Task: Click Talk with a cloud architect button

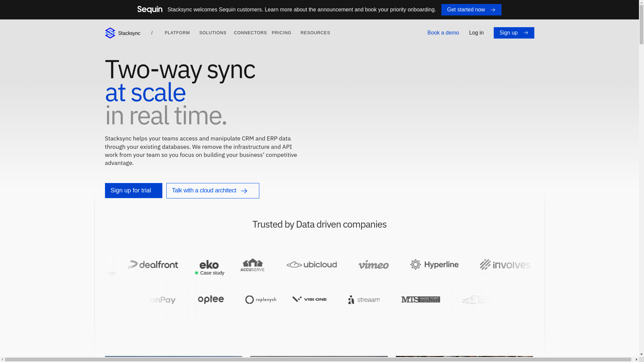Action: [x=213, y=191]
